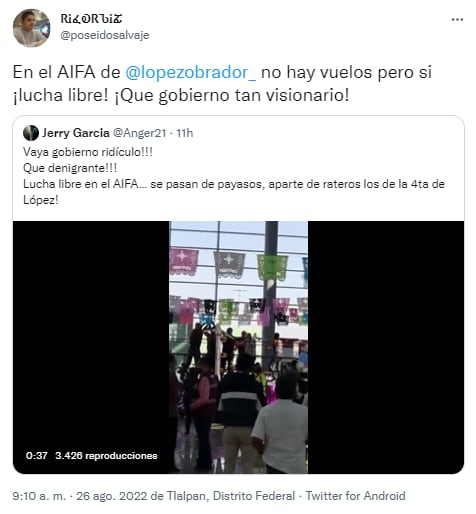Open the 9:10 a. m. tweet timestamp
The width and height of the screenshot is (476, 514).
point(39,496)
